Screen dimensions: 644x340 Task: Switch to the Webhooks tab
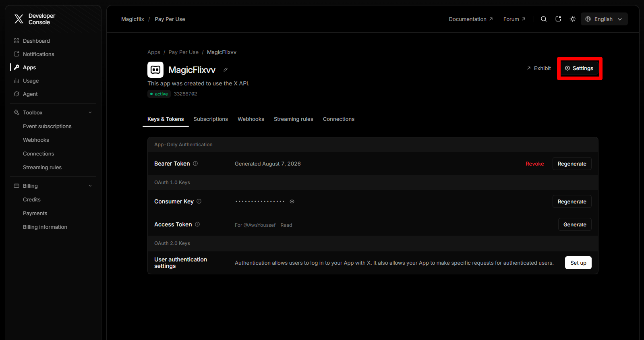(251, 119)
